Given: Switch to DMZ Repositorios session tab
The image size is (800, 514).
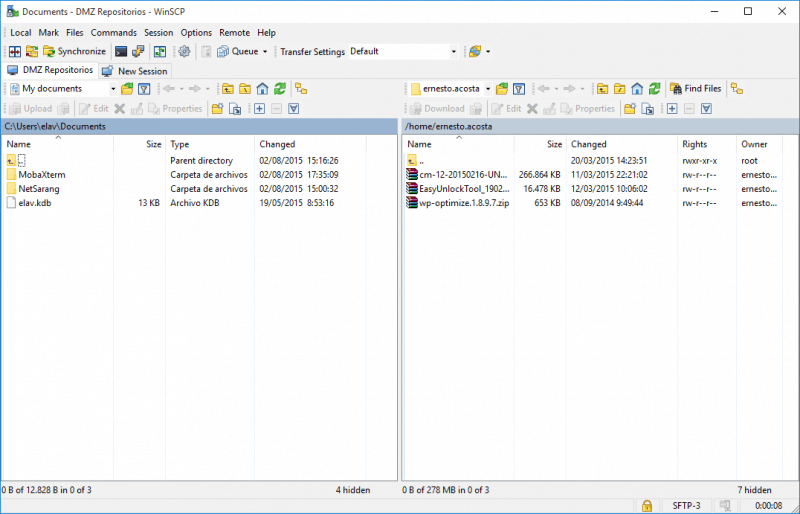Looking at the screenshot, I should tap(51, 70).
